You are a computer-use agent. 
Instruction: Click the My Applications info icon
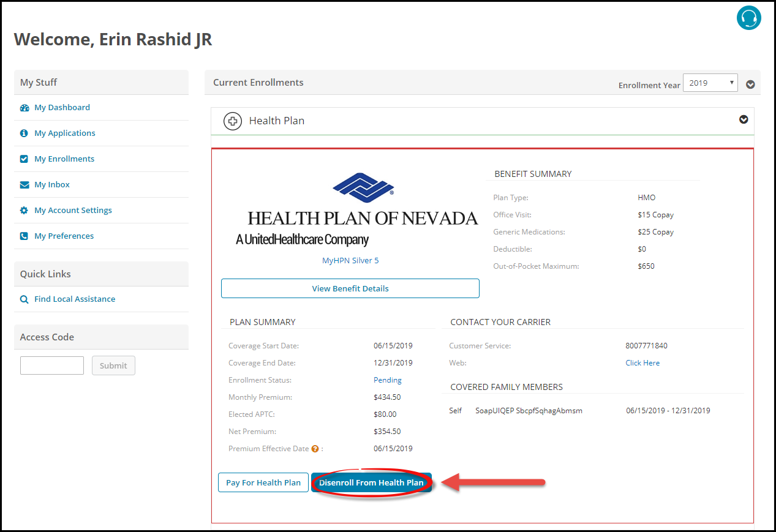tap(24, 133)
